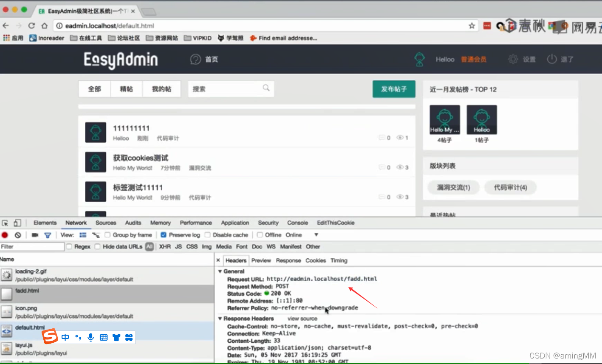The height and width of the screenshot is (364, 602).
Task: Enable Regex filter checkbox
Action: [x=69, y=247]
